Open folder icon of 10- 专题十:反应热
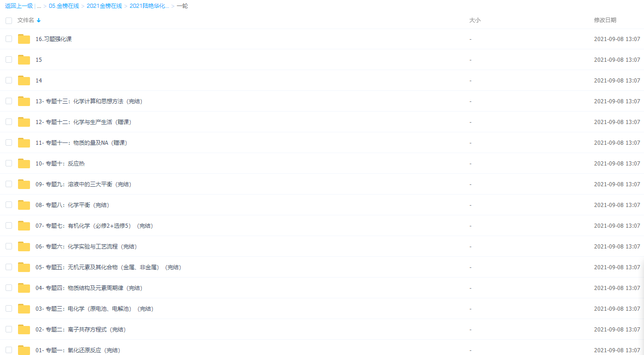This screenshot has width=644, height=355. (x=24, y=164)
